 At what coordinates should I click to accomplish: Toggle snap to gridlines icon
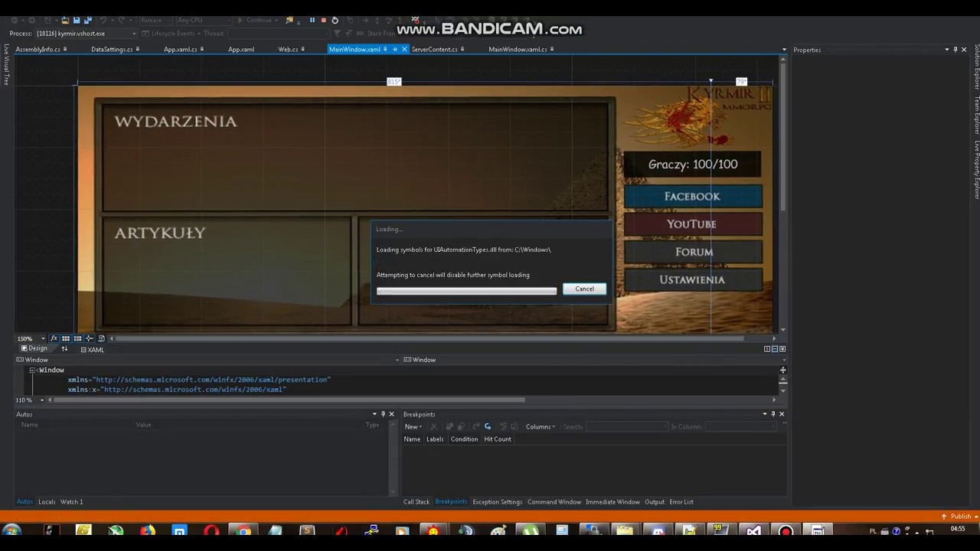pos(77,338)
